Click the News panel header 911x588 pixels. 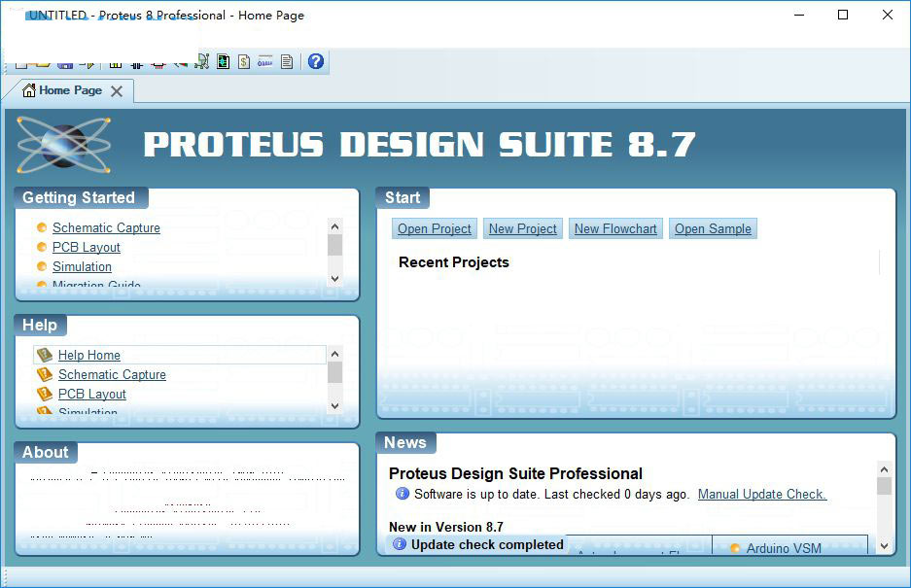click(405, 443)
